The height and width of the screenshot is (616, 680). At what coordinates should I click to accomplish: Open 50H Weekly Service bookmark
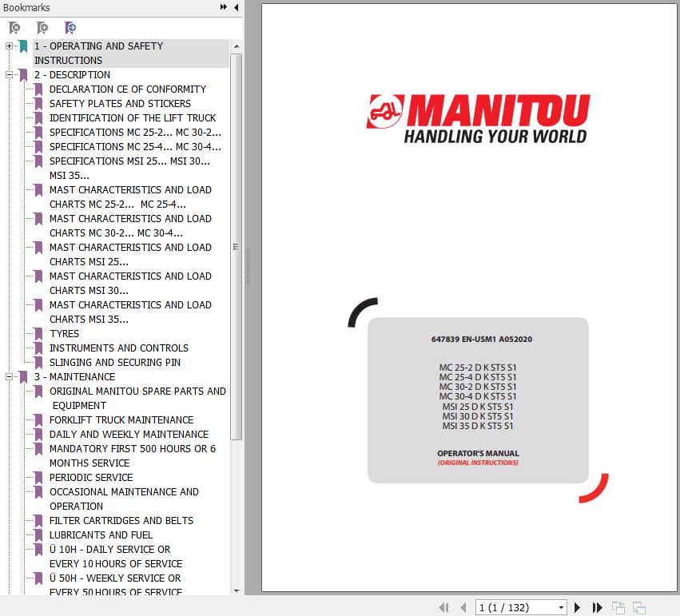[116, 585]
